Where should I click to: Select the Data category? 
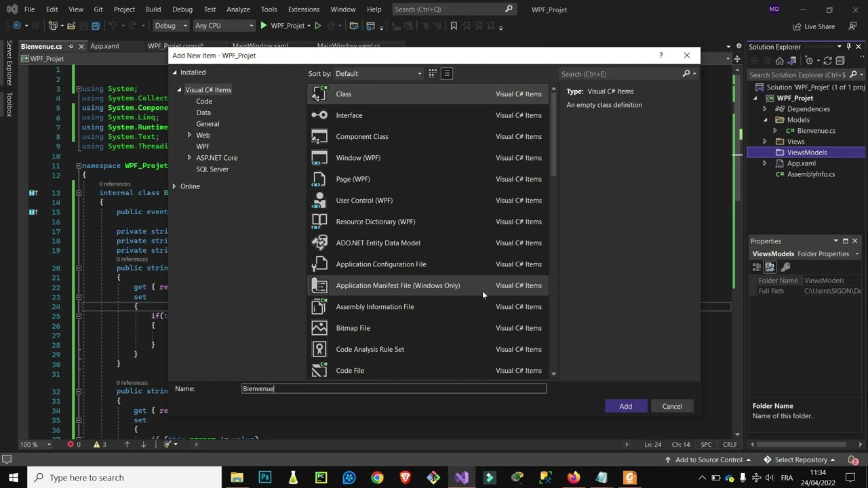pos(203,113)
